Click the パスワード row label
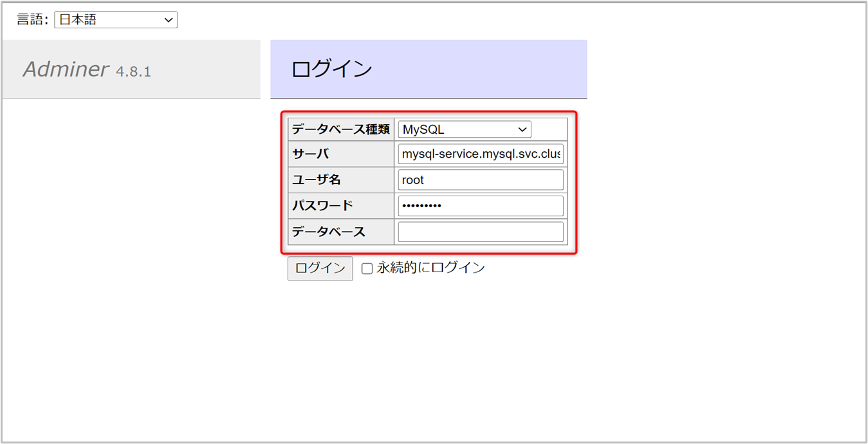Screen dimensions: 868x444 (x=322, y=206)
